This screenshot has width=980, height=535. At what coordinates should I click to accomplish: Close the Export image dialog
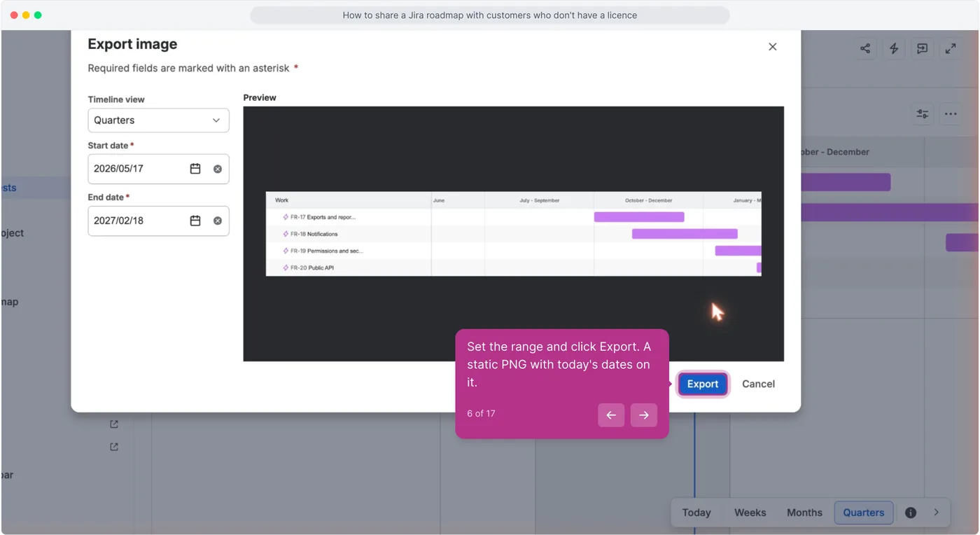click(773, 47)
